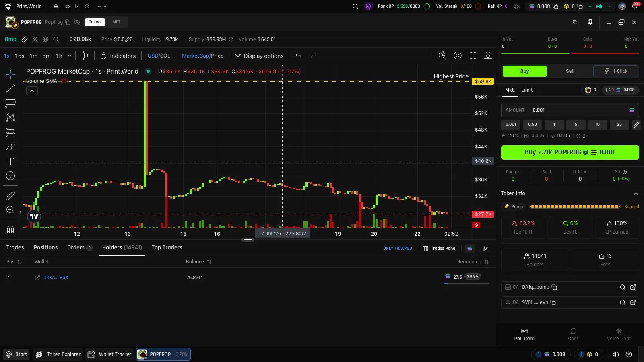Open Wallet Tracker from taskbar
Screen dimensions: 644x362
pos(110,354)
